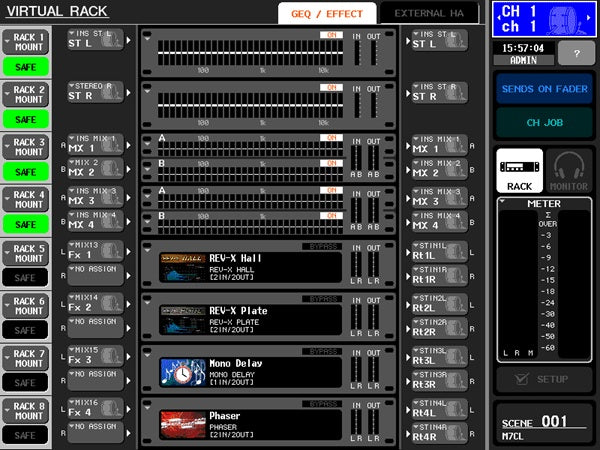Open the ST R input patch arrow

tap(129, 92)
